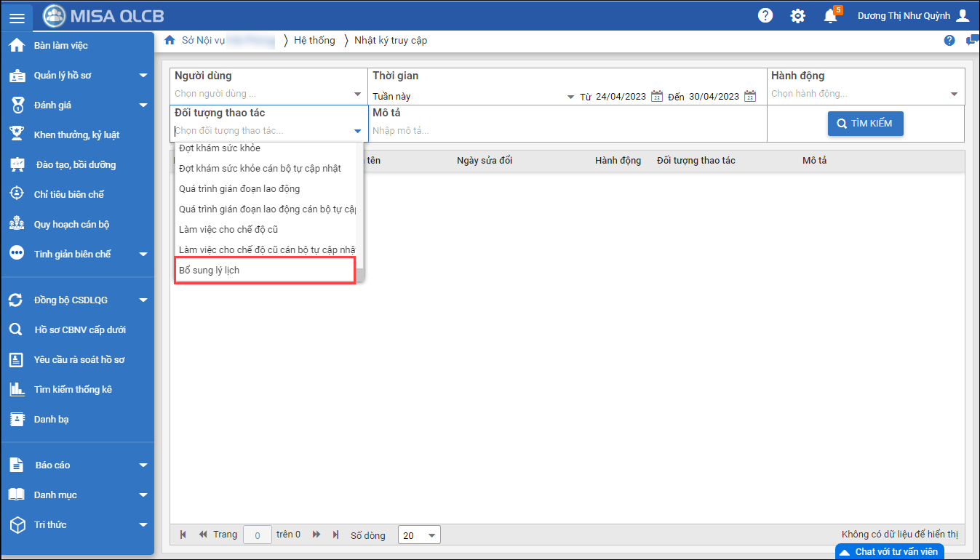Viewport: 980px width, 560px height.
Task: Click the help question mark in header
Action: (765, 16)
